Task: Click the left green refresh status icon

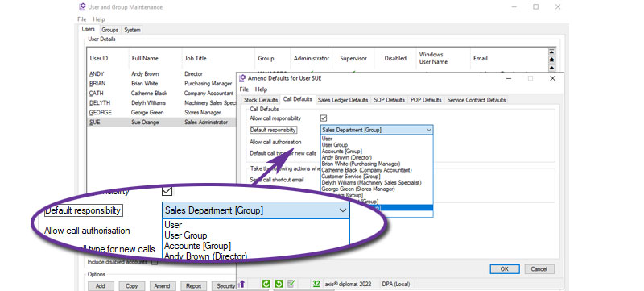Action: [x=266, y=284]
